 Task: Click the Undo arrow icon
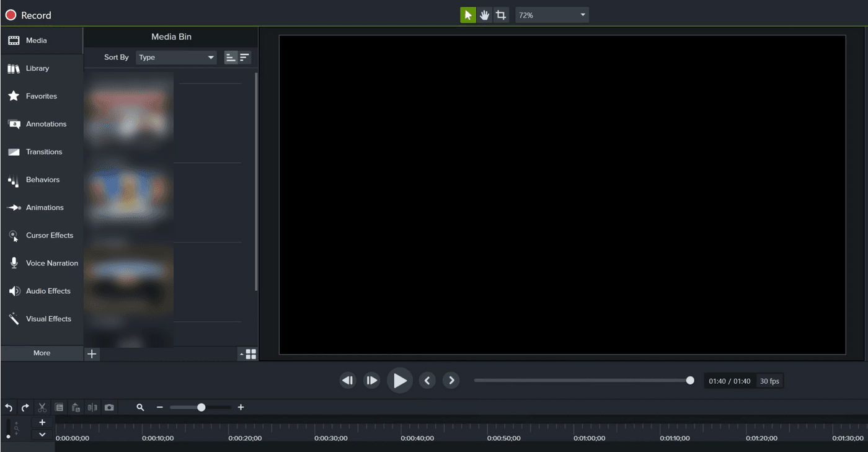9,407
